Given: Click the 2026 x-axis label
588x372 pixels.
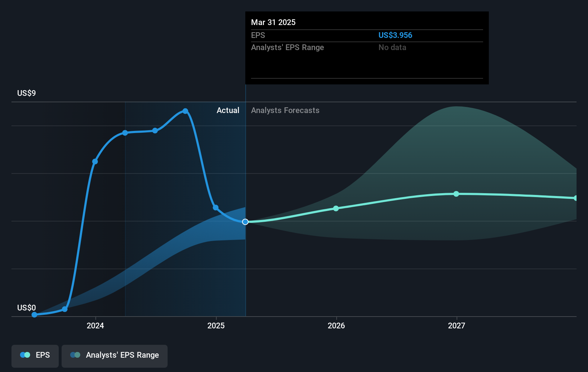Looking at the screenshot, I should 336,325.
